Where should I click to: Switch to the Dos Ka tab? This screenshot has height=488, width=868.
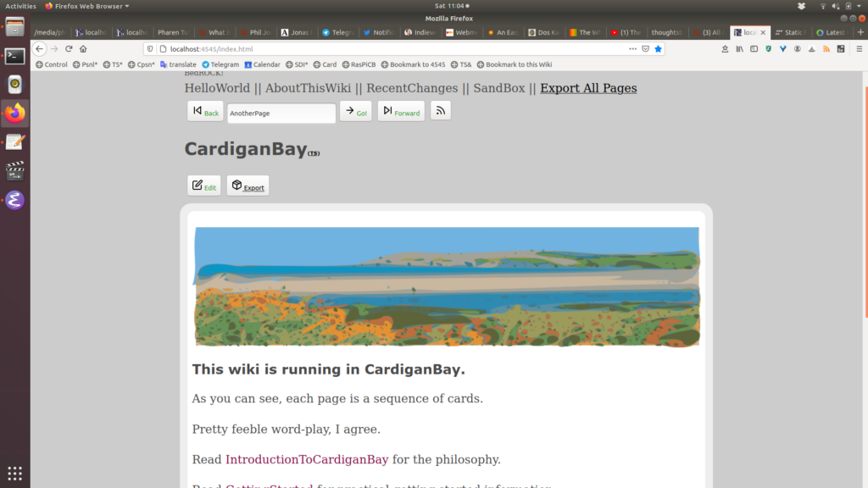[543, 32]
